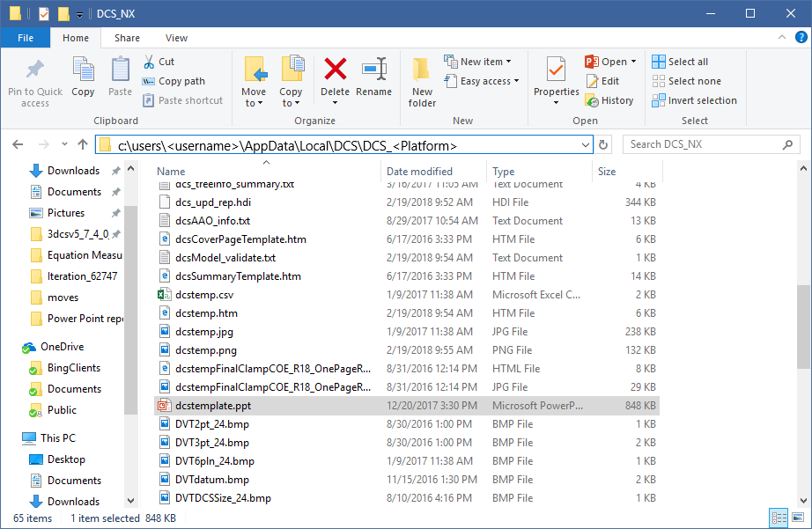Open the Move to dropdown
The image size is (812, 529).
(254, 79)
